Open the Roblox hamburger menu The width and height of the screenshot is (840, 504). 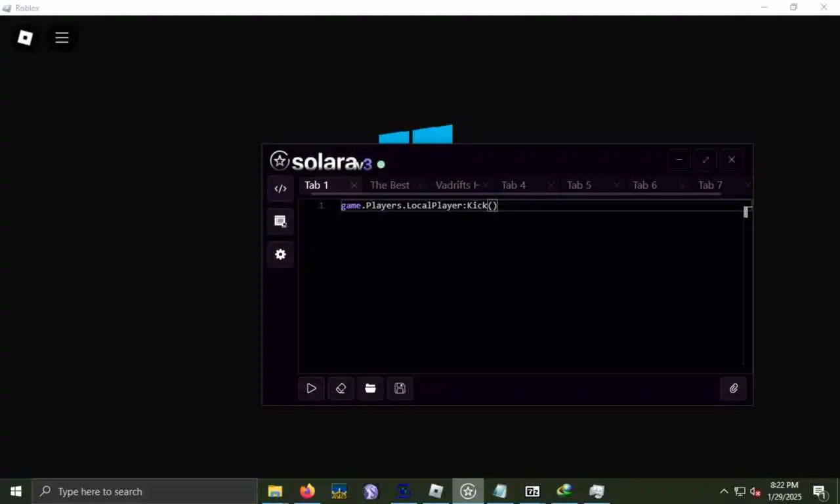[x=62, y=37]
